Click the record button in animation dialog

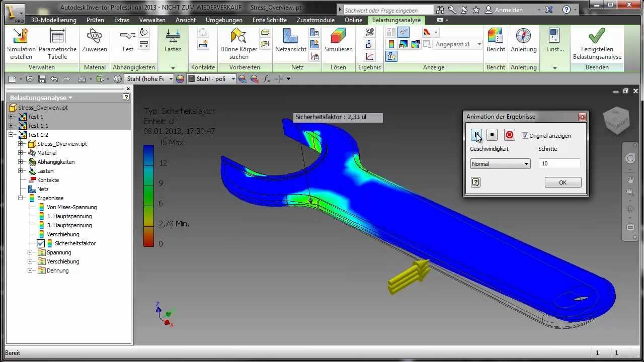point(510,135)
